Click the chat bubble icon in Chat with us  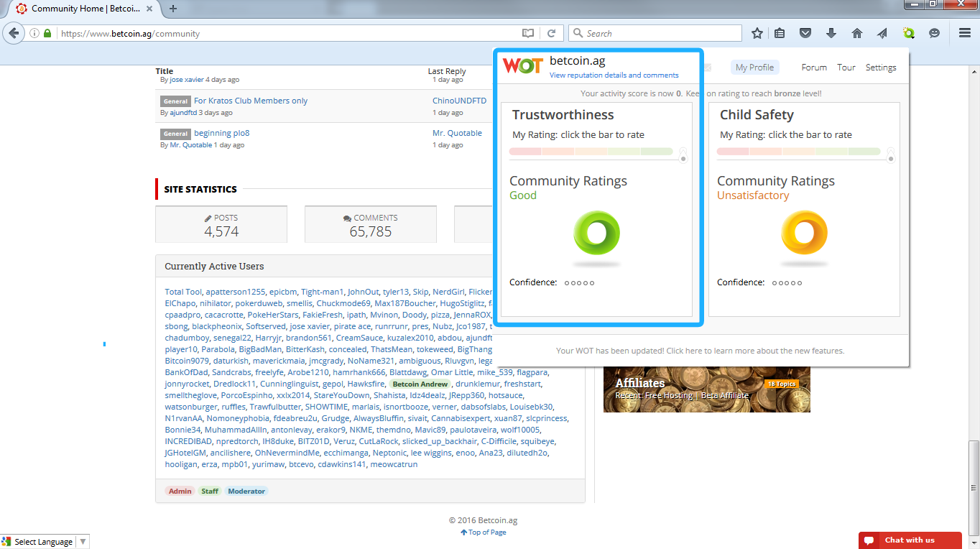[869, 540]
